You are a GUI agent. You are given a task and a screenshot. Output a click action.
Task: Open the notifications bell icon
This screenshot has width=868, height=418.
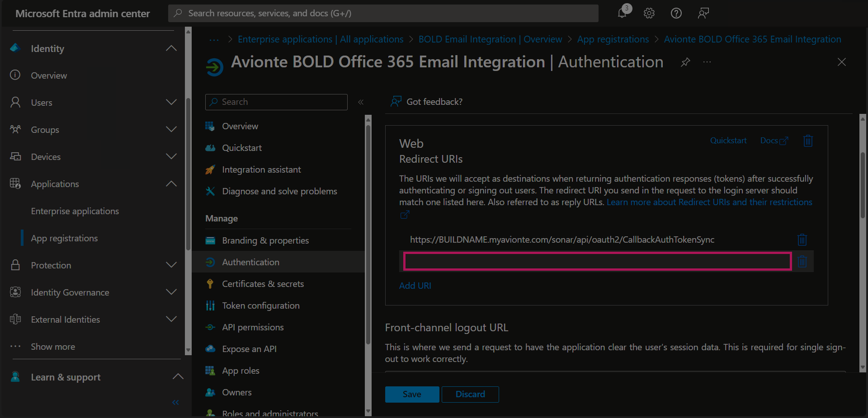(x=623, y=13)
